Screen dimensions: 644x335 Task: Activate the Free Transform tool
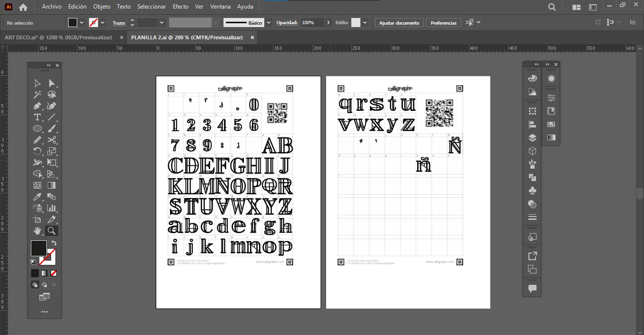point(52,163)
